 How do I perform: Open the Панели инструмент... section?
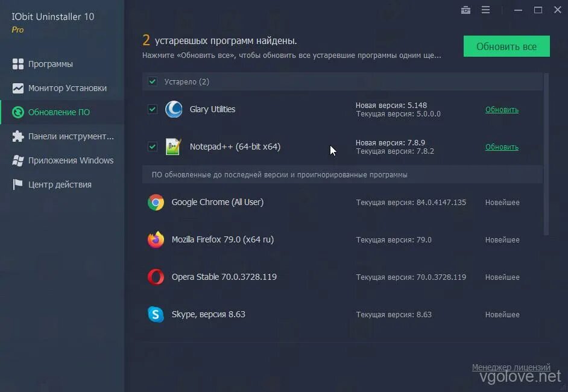pos(62,136)
